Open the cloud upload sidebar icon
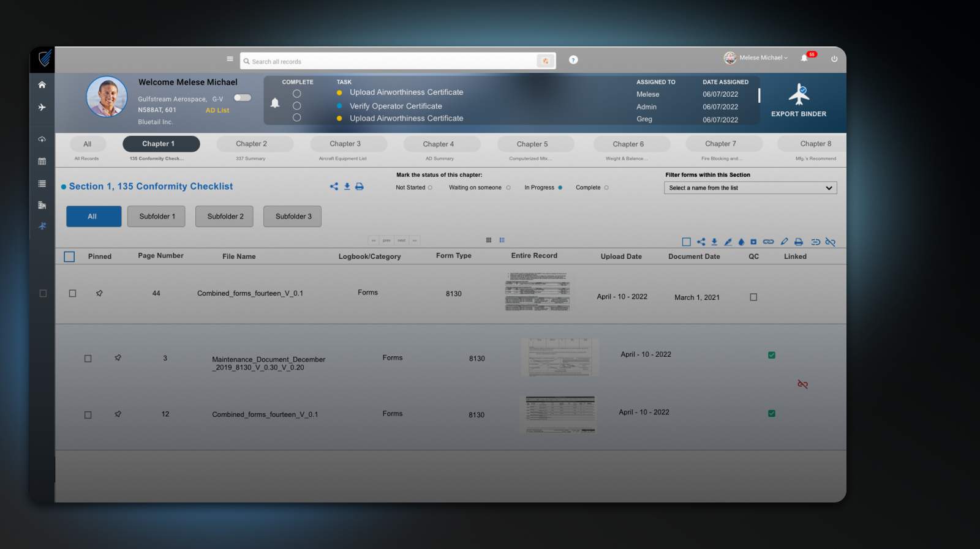The height and width of the screenshot is (549, 980). [x=42, y=140]
